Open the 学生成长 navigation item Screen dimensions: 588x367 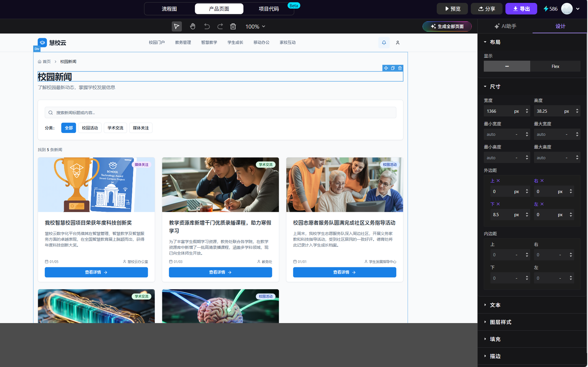(235, 42)
